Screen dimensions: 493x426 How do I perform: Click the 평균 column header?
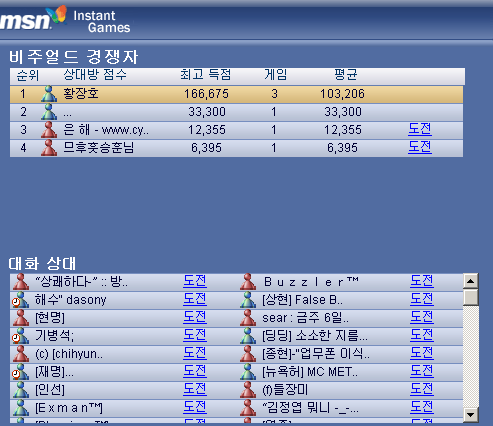pos(346,75)
